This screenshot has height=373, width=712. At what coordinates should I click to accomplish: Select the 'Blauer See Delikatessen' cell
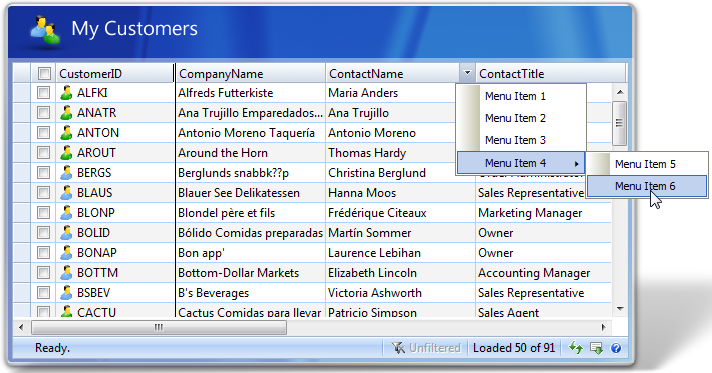point(250,193)
